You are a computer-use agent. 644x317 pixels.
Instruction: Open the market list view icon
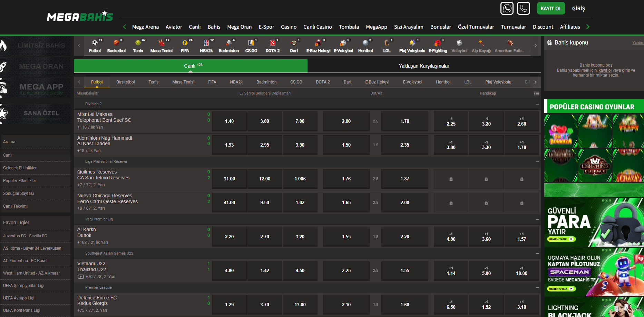536,93
